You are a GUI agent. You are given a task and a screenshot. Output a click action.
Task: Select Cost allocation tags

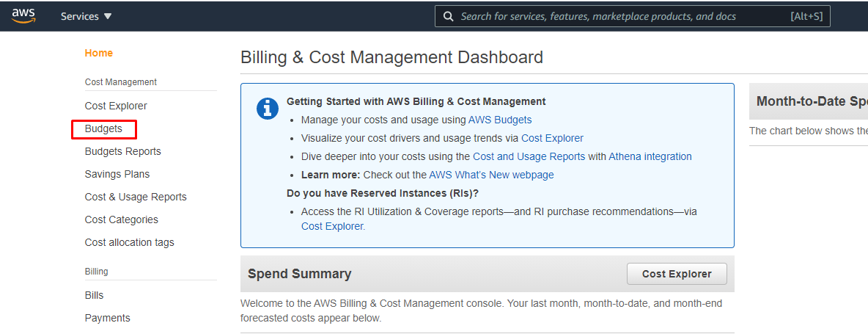pyautogui.click(x=130, y=242)
